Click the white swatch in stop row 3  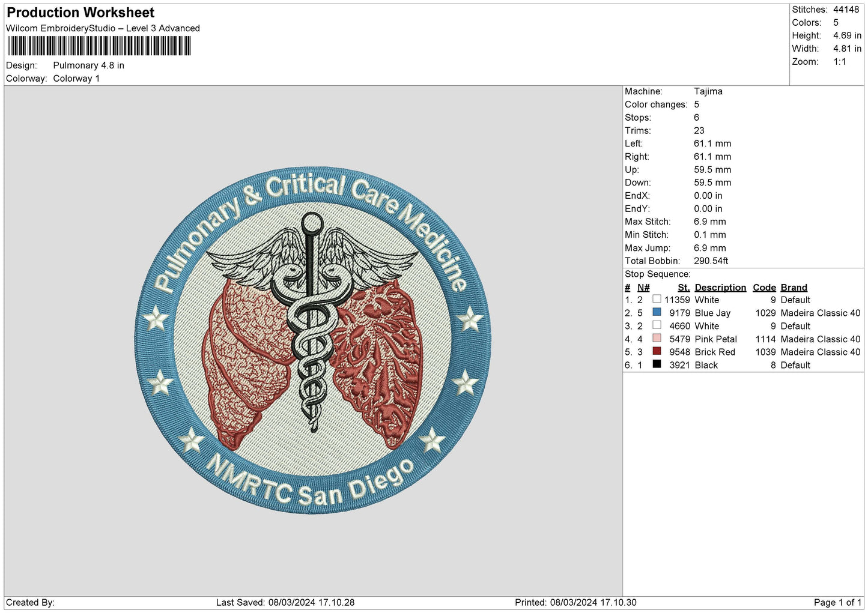(x=657, y=325)
